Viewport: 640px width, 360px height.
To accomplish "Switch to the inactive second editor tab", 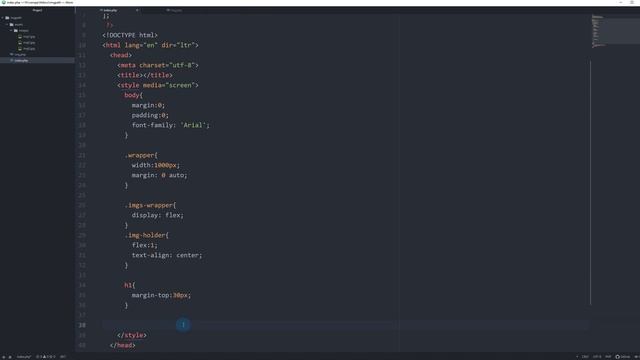I will [175, 10].
